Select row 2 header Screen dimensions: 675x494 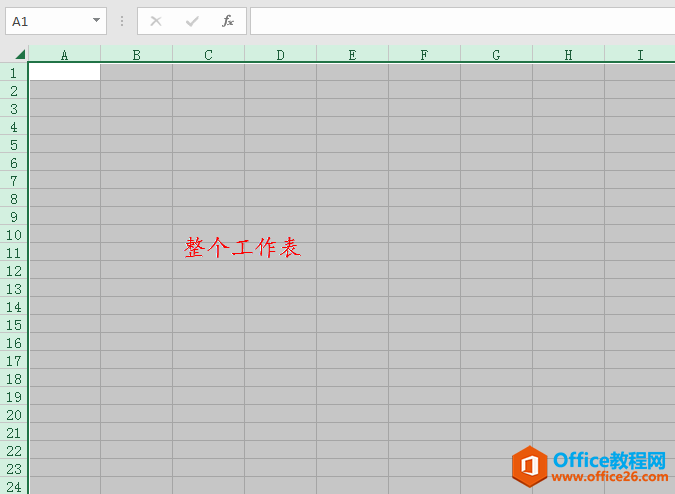[14, 91]
